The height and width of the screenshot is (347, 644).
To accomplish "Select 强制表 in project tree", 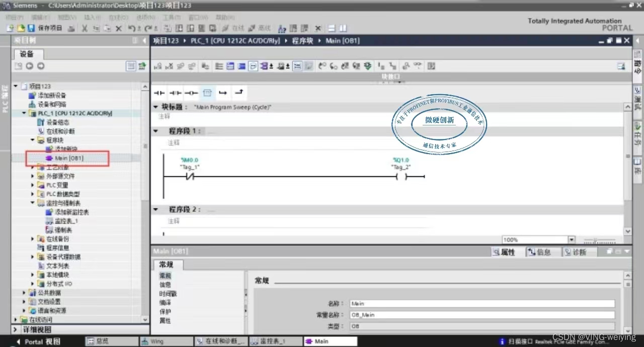I will pos(63,230).
